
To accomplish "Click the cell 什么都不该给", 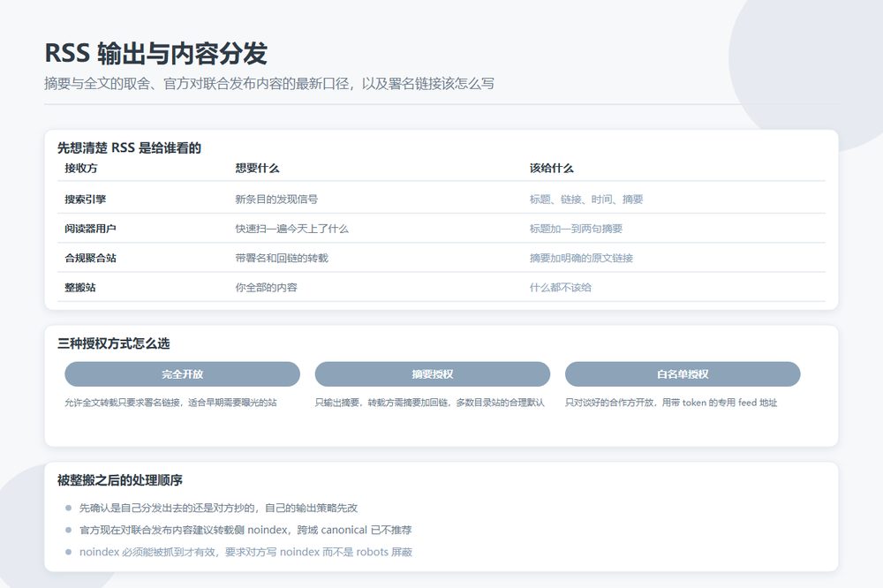I will tap(561, 287).
